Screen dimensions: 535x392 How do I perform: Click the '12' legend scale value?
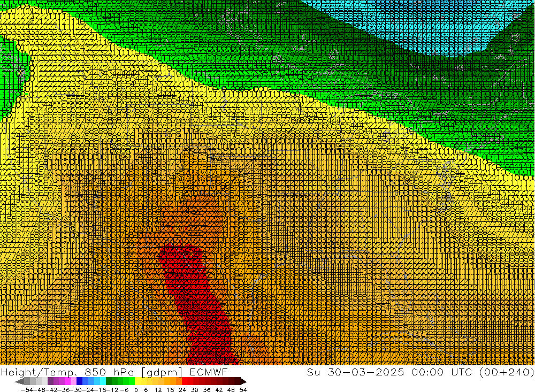pos(158,390)
